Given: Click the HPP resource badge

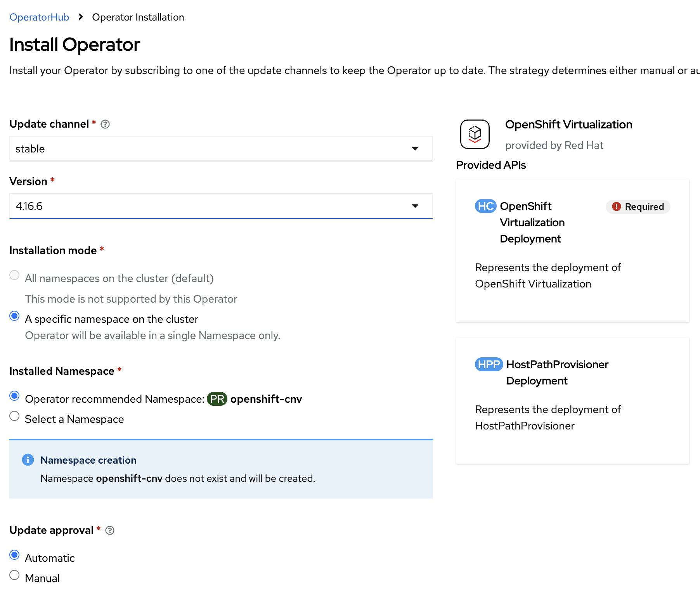Looking at the screenshot, I should tap(489, 364).
